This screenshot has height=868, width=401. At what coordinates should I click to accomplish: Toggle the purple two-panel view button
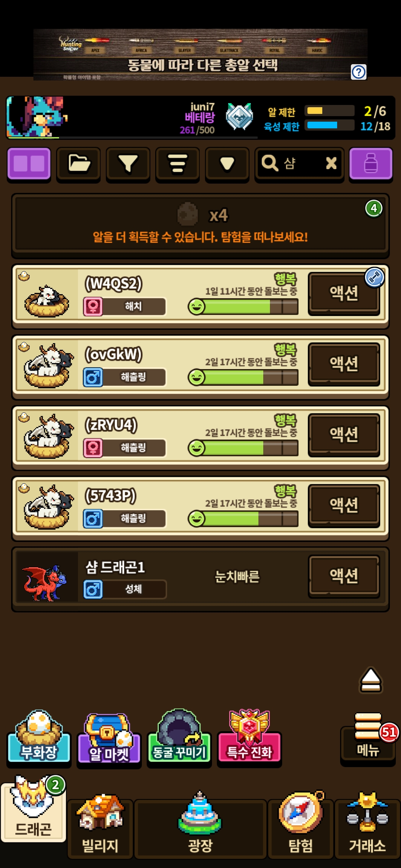click(x=29, y=164)
